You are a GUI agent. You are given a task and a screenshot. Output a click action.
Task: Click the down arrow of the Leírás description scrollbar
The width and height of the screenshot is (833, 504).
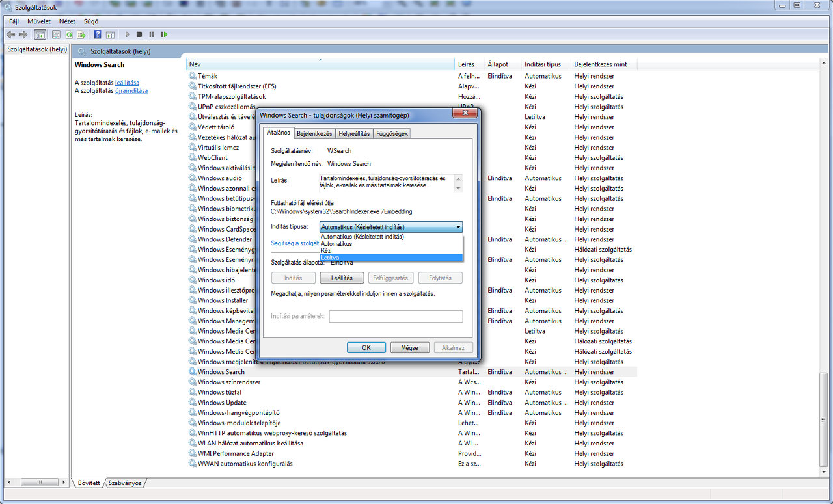(x=458, y=189)
